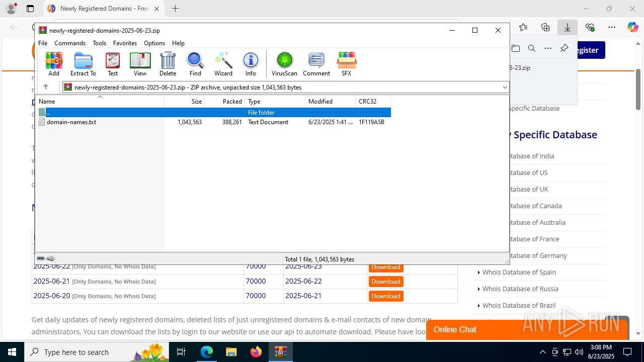Open Edge tab actions menu
This screenshot has width=644, height=362.
coord(30,9)
